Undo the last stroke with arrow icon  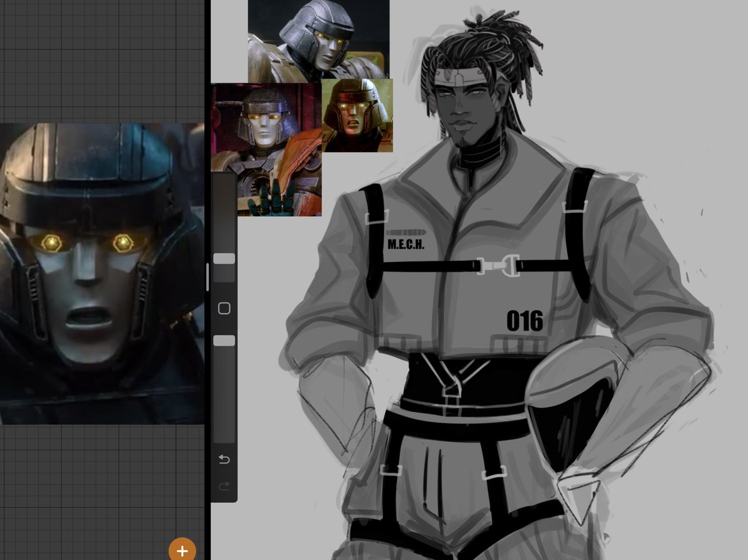[x=224, y=460]
